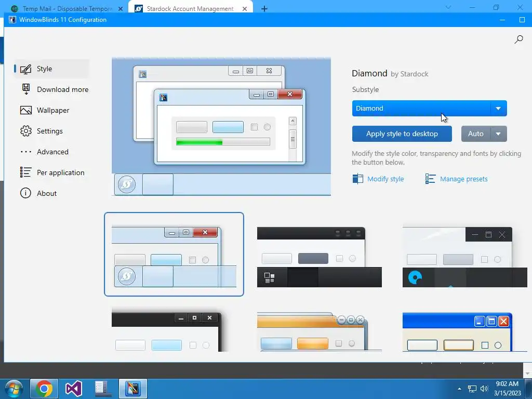The height and width of the screenshot is (399, 532).
Task: Switch to Temp Mail browser tab
Action: 66,8
